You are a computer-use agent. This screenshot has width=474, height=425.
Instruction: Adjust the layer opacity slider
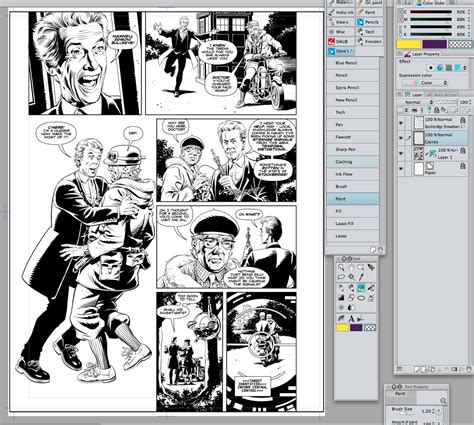pos(446,102)
